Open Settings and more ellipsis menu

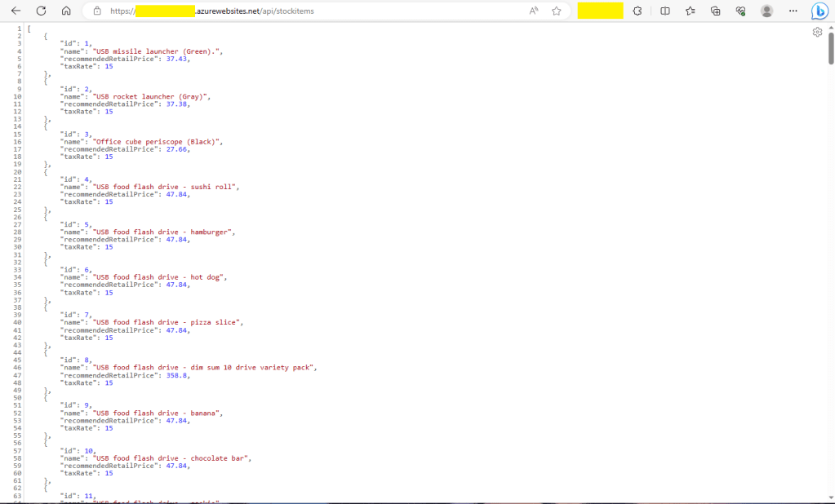click(793, 11)
